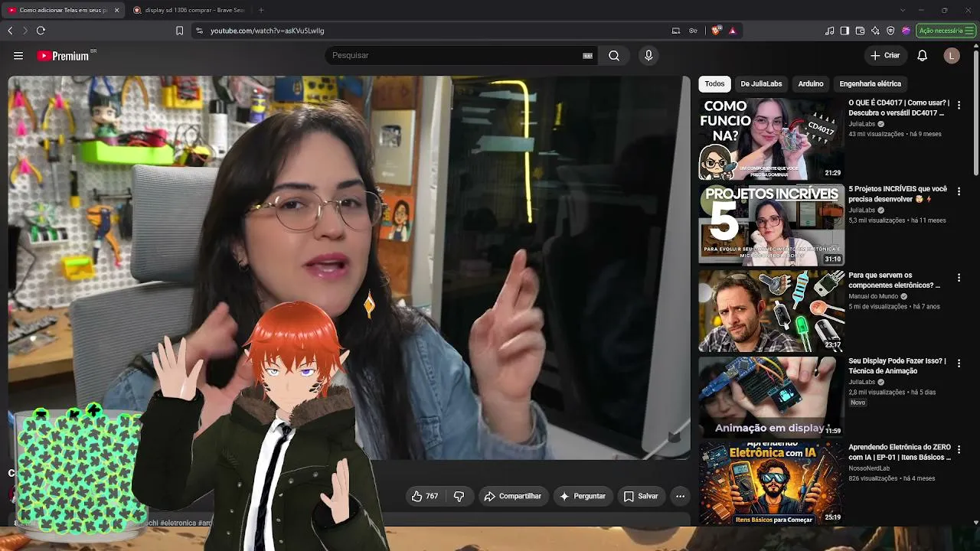Filter suggestions by Engenharia elétrica
This screenshot has height=551, width=980.
(x=871, y=84)
